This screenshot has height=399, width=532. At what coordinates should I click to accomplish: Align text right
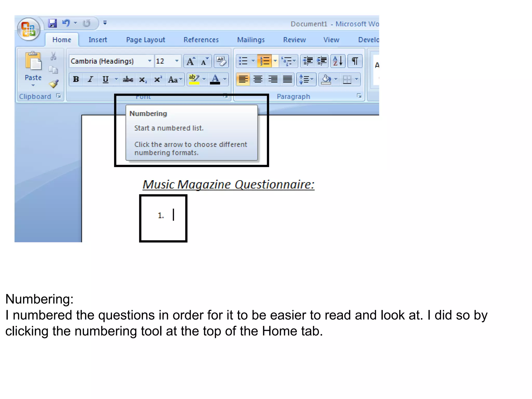pyautogui.click(x=273, y=79)
